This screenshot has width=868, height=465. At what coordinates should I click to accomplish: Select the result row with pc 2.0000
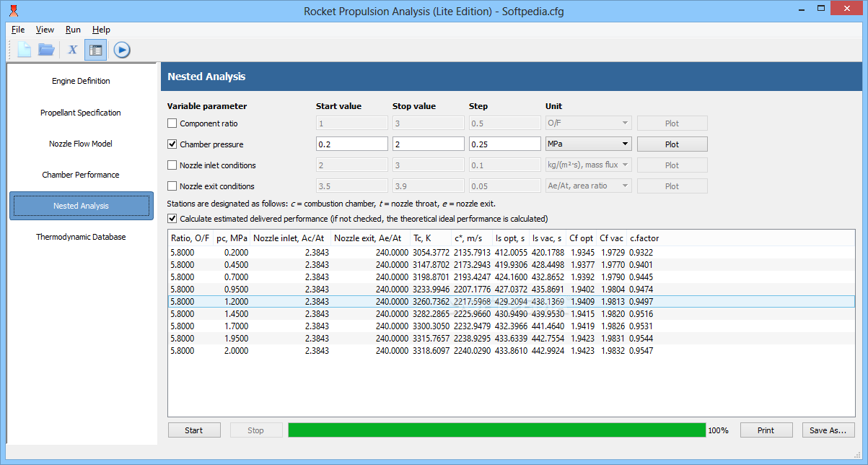[x=511, y=351]
